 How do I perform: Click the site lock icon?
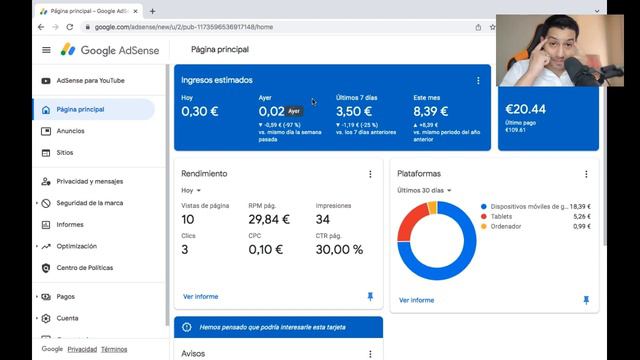[x=87, y=27]
